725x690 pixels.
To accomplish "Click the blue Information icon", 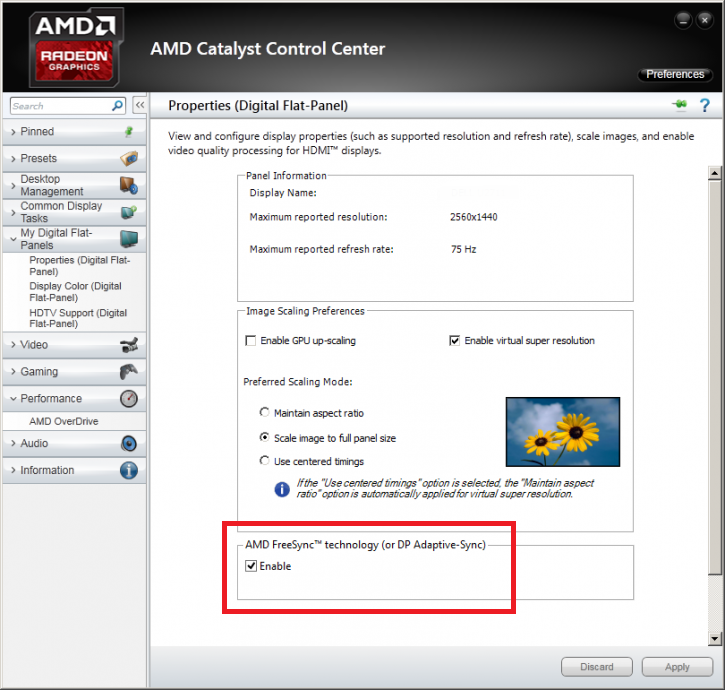I will point(129,470).
